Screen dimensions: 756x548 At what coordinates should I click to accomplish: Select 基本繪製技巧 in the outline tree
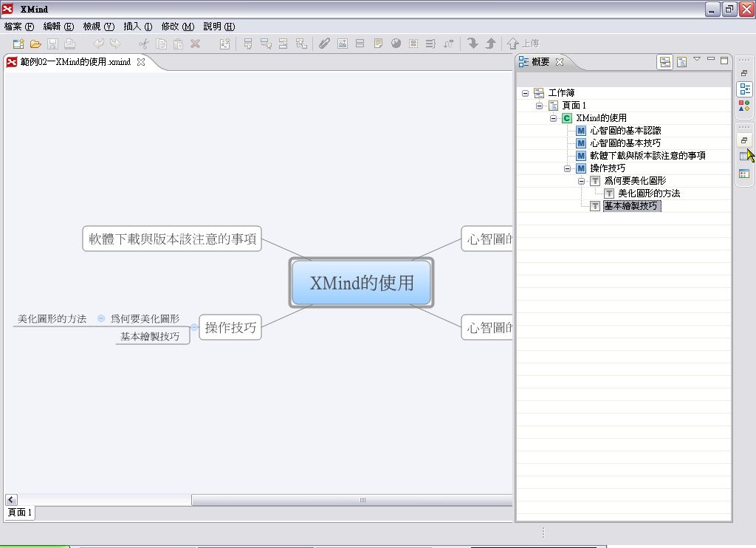point(632,206)
